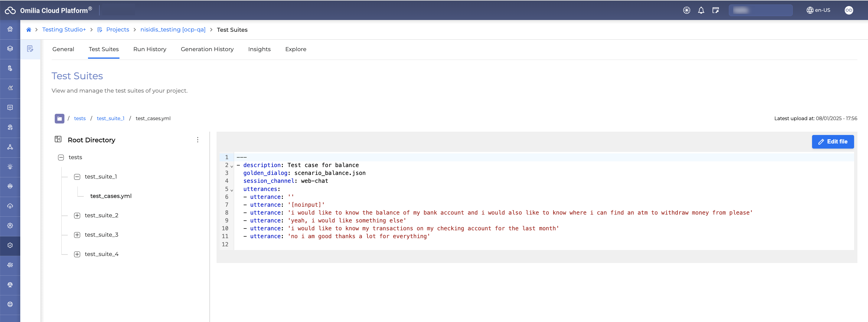This screenshot has height=322, width=868.
Task: Open the scales/compliance icon in the sidebar
Action: (x=10, y=285)
